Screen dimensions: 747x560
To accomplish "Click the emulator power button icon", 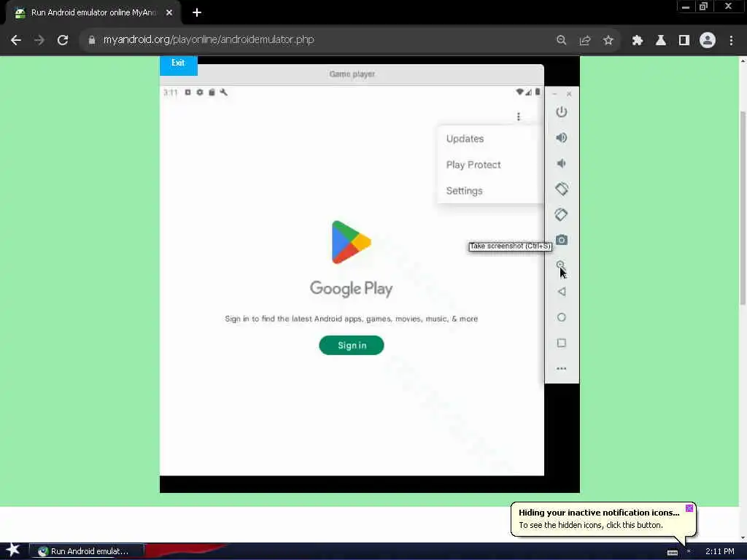I will tap(561, 112).
